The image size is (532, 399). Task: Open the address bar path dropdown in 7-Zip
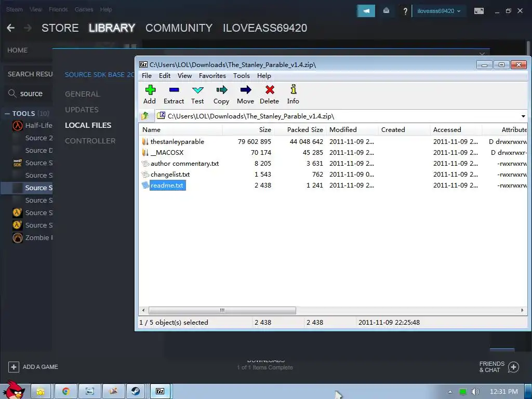[x=523, y=116]
